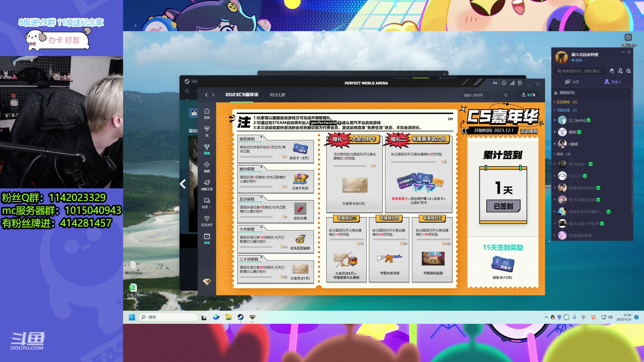
Task: Select offline friend 苍炎轨迹、
Action: (x=592, y=164)
